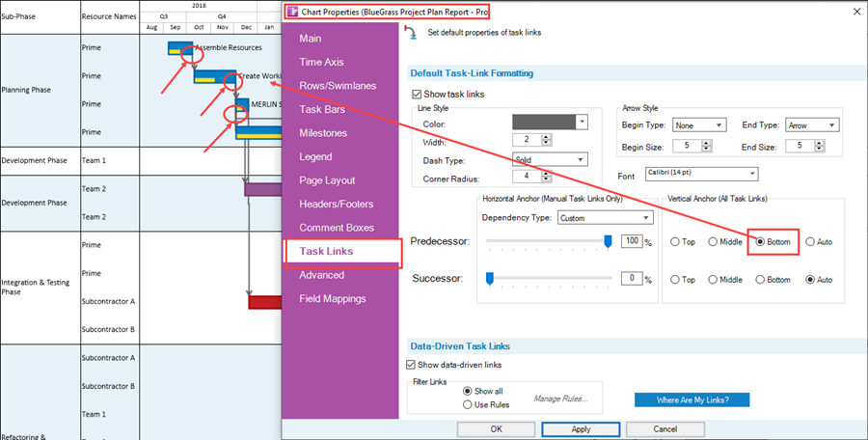The height and width of the screenshot is (440, 868).
Task: Click the line Width value field
Action: [x=527, y=140]
